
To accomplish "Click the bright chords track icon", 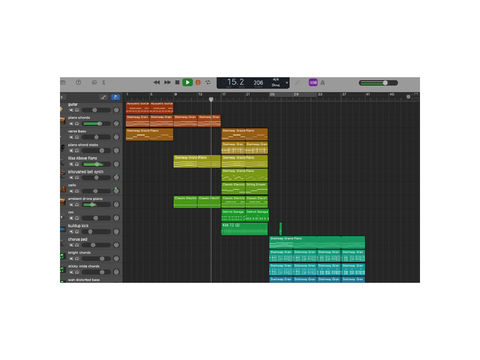I will (62, 256).
